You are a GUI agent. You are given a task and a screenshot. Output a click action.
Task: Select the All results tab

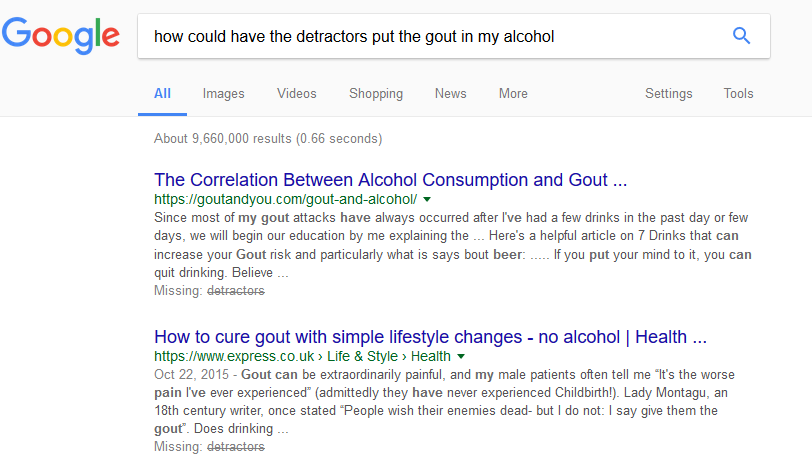pyautogui.click(x=162, y=94)
